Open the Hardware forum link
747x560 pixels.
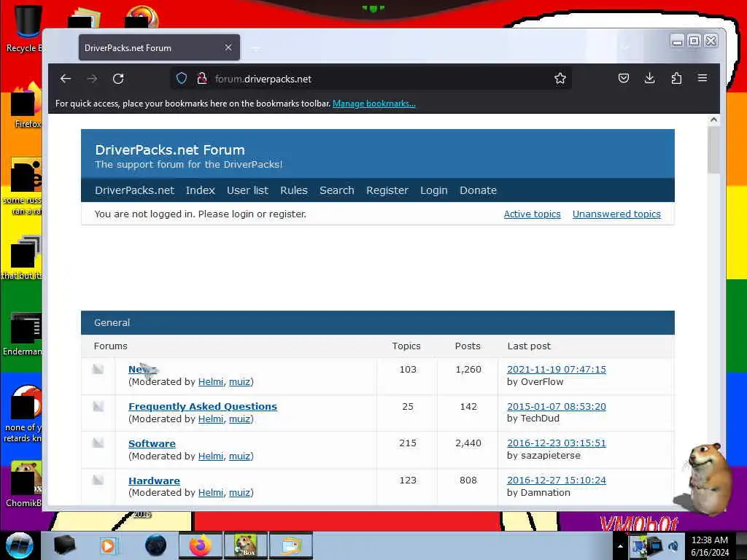(x=155, y=481)
